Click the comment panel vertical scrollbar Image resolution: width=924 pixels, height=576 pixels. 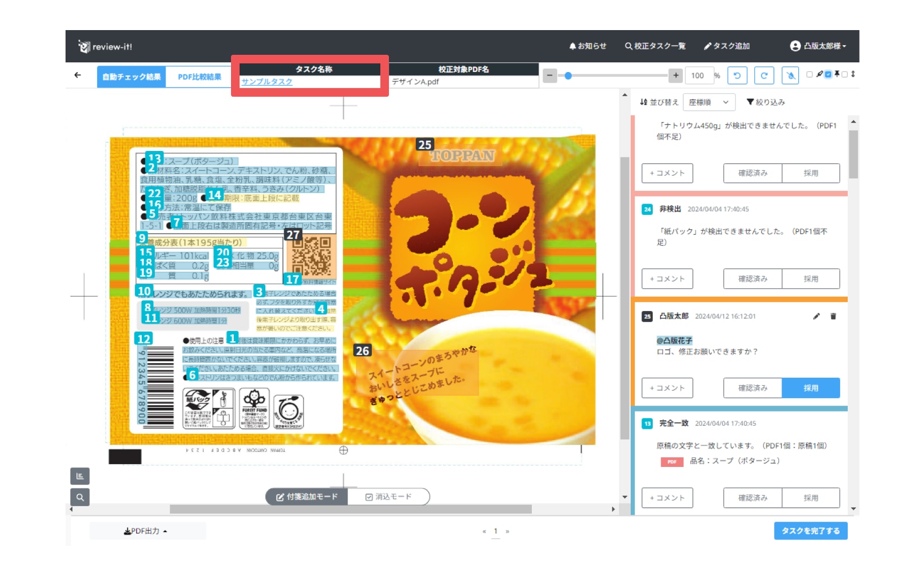point(853,155)
